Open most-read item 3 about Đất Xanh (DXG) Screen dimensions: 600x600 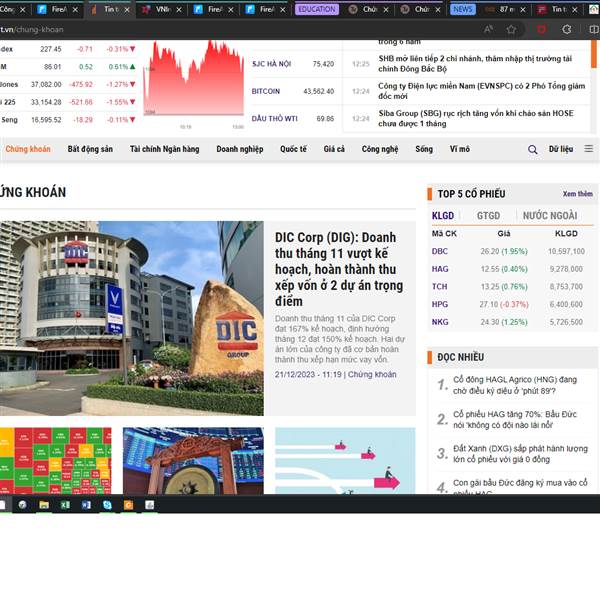coord(520,454)
